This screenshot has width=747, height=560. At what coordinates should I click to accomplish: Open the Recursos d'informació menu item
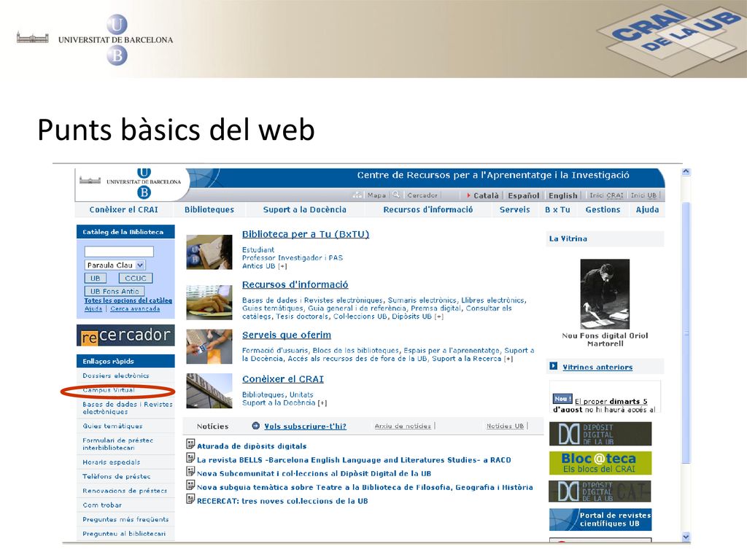tap(428, 209)
